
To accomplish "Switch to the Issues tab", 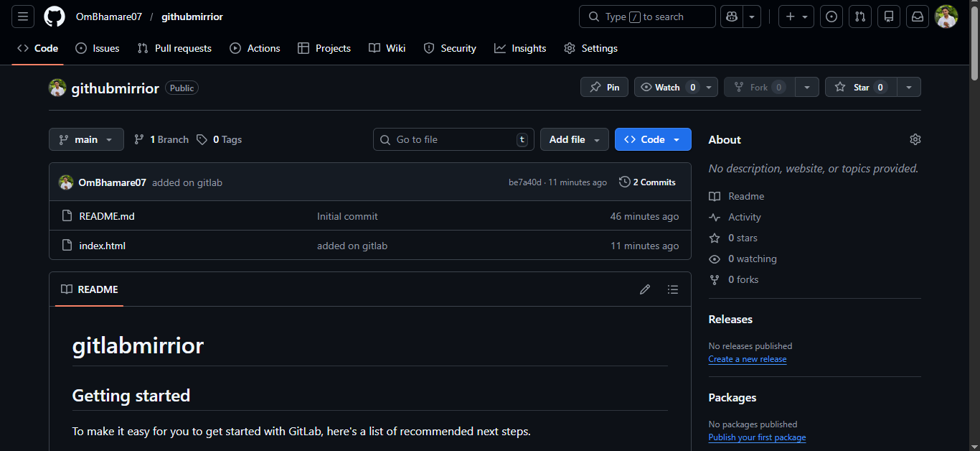I will (x=98, y=48).
